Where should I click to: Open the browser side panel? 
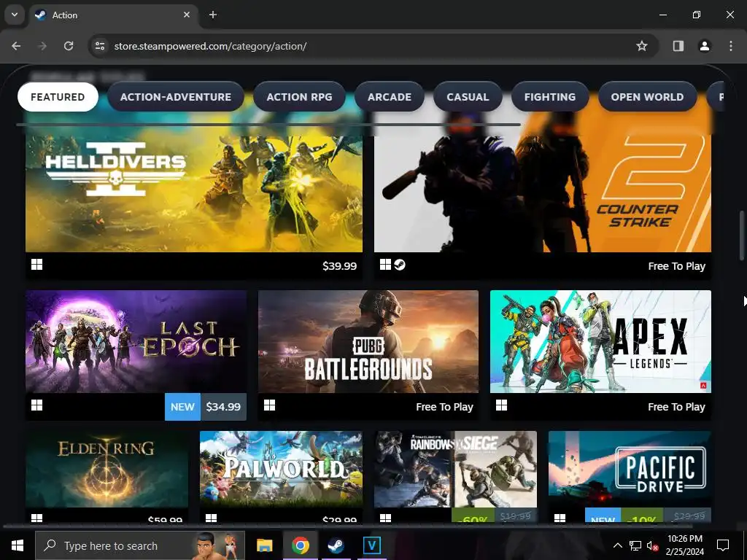[678, 46]
